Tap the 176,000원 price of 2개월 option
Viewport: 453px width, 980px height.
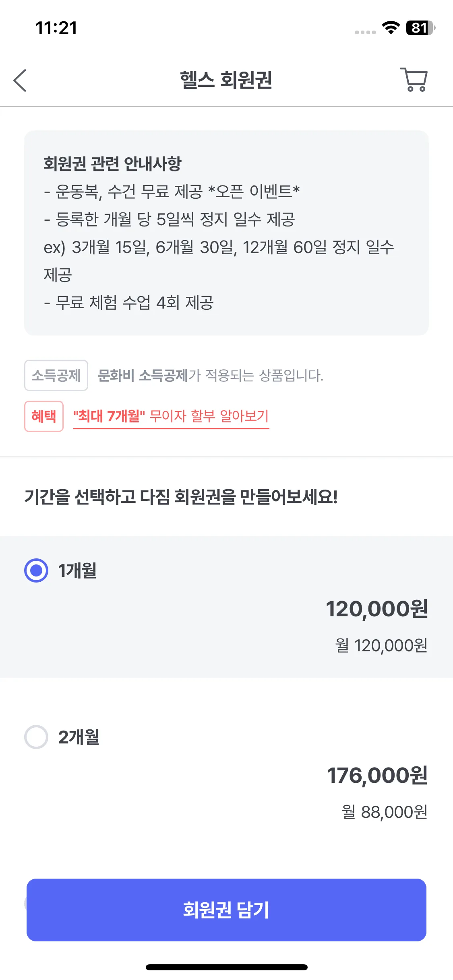[x=377, y=776]
